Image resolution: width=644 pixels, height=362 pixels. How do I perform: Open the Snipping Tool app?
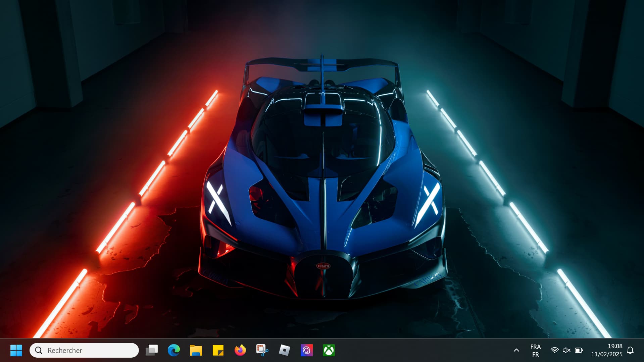[262, 350]
